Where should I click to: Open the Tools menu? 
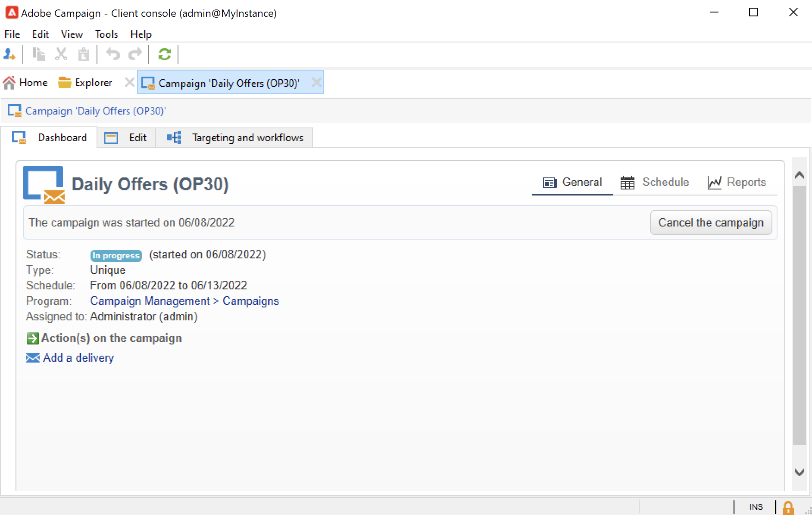coord(106,34)
